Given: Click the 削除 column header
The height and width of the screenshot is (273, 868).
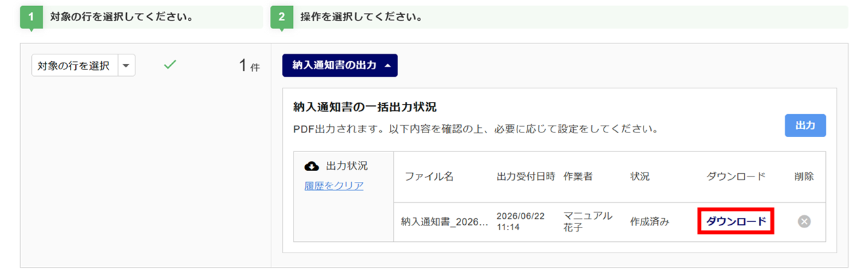Looking at the screenshot, I should (x=804, y=177).
